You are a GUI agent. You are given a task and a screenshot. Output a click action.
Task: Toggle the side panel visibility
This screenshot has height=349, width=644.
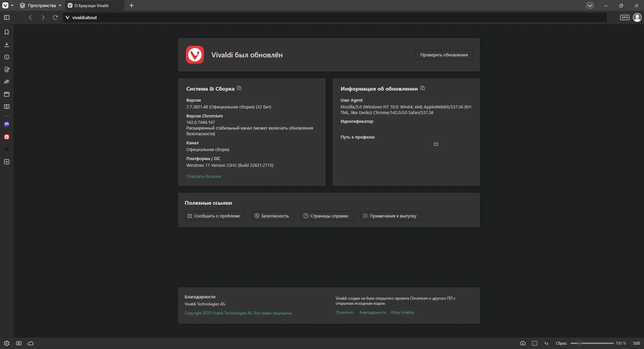click(x=7, y=17)
